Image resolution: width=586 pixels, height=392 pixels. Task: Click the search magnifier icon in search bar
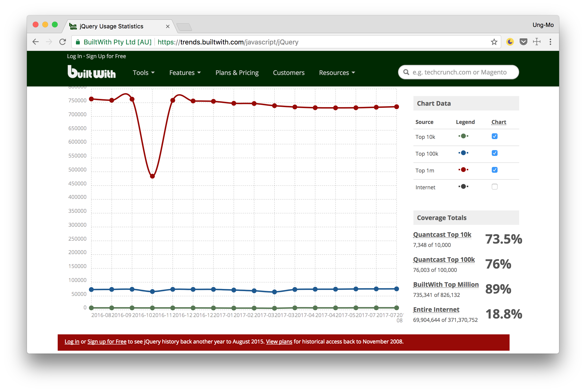(406, 73)
